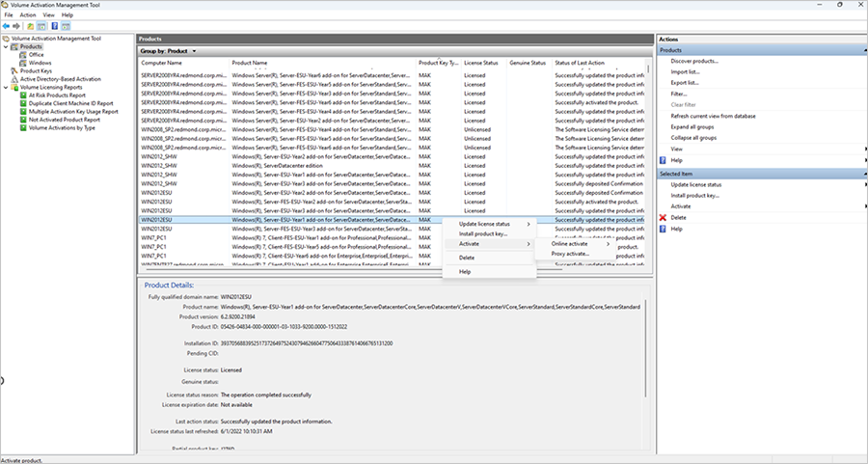Toggle the Show/Hide Console Tree toolbar icon
868x464 pixels.
click(41, 26)
